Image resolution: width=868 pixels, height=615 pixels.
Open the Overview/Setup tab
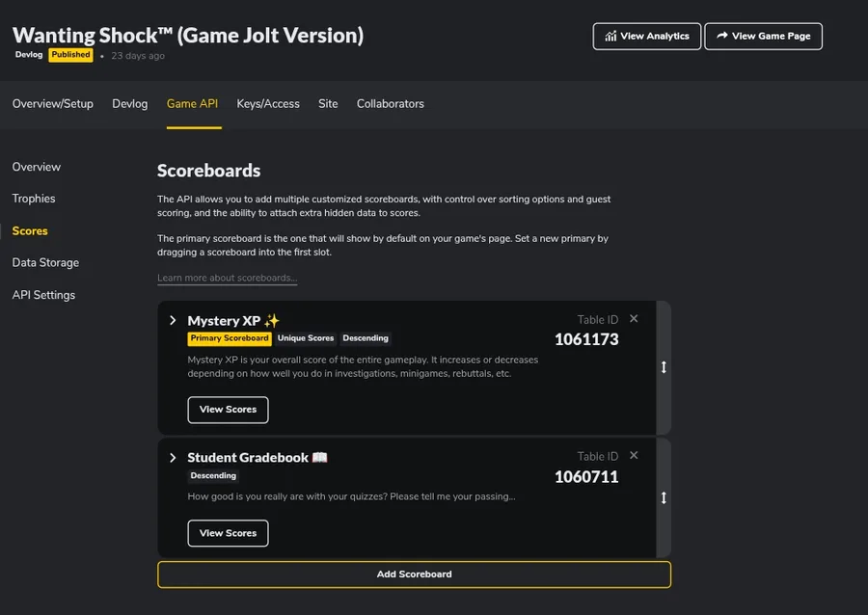[x=53, y=104]
